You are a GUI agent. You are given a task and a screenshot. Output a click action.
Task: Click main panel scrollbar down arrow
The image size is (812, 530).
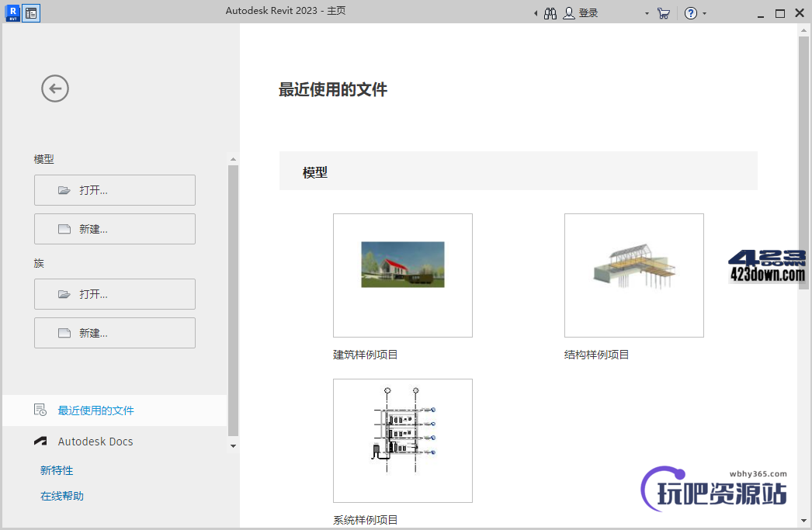click(x=803, y=521)
